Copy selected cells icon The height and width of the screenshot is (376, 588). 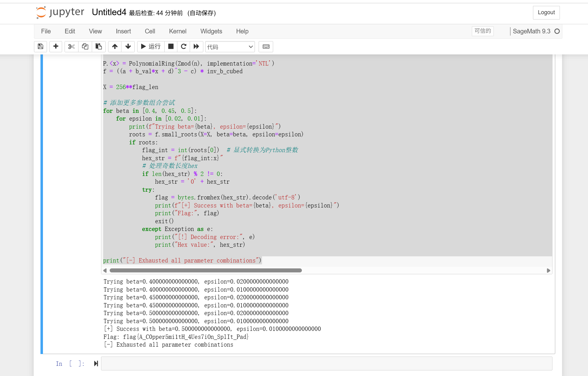pyautogui.click(x=85, y=46)
